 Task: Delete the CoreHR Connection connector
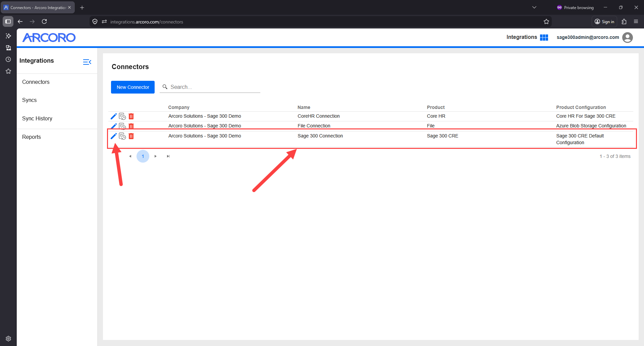131,116
